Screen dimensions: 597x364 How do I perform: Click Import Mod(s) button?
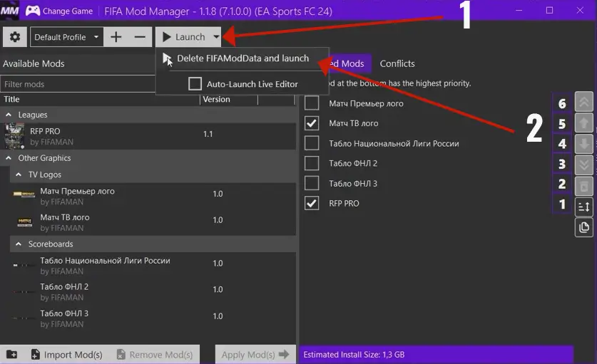pos(66,355)
